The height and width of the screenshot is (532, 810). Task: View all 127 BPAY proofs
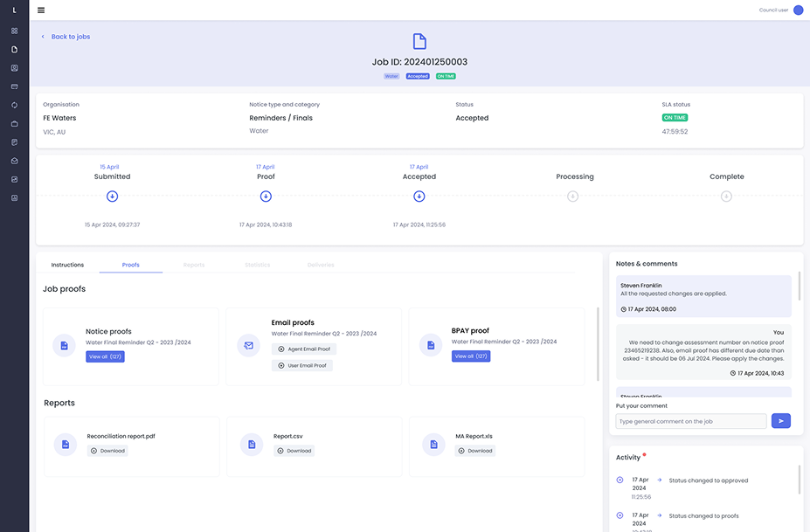(471, 356)
